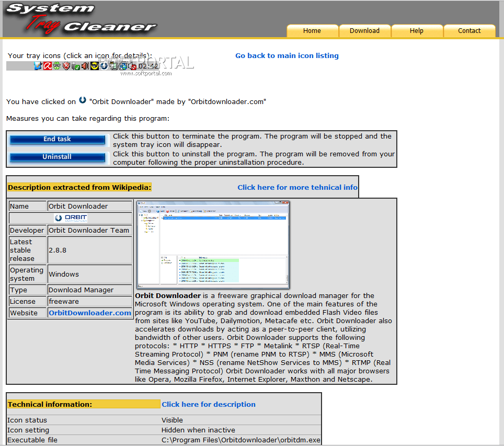Click here for more tehnical info link

tap(297, 188)
